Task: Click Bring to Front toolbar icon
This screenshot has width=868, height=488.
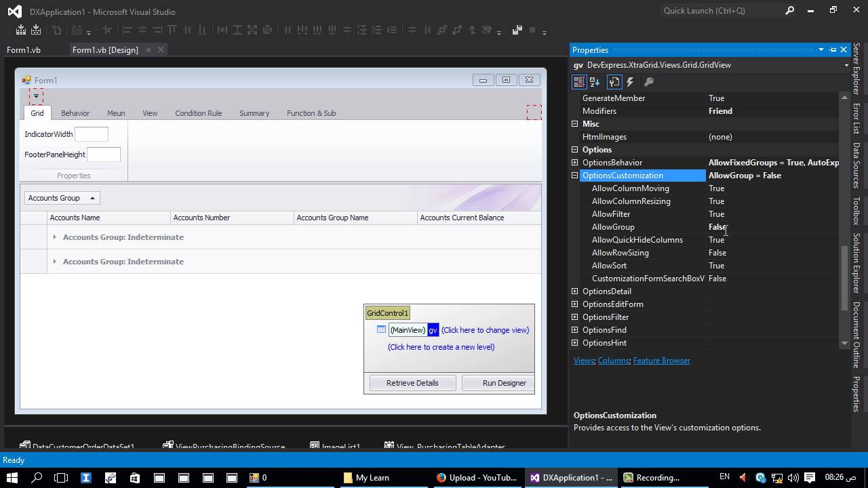Action: [x=442, y=30]
